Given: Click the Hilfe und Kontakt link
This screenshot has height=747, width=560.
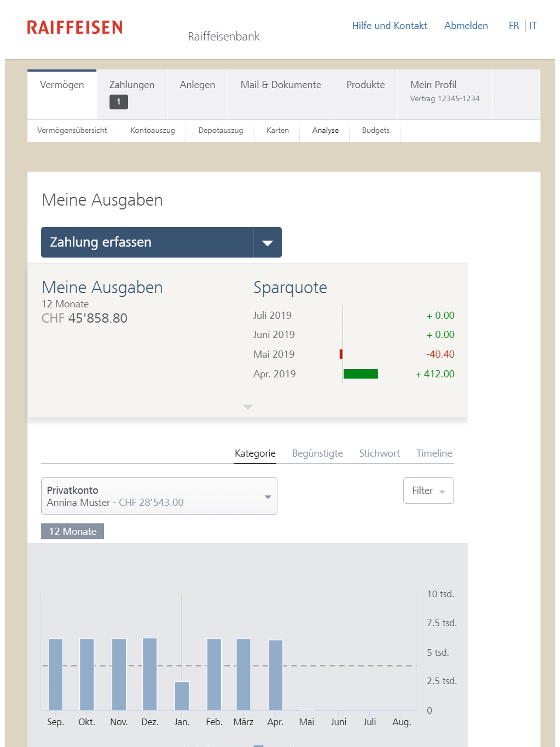Looking at the screenshot, I should pyautogui.click(x=389, y=26).
